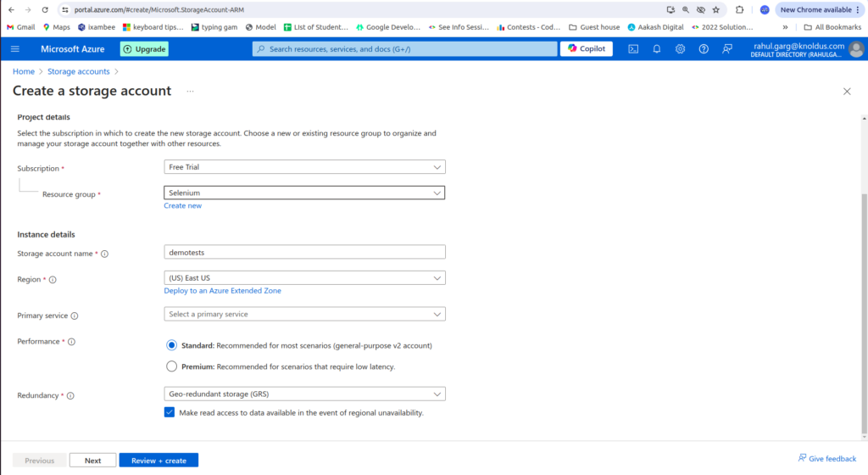Viewport: 868px width, 475px height.
Task: Open Cloud Shell from the top bar
Action: click(x=633, y=49)
